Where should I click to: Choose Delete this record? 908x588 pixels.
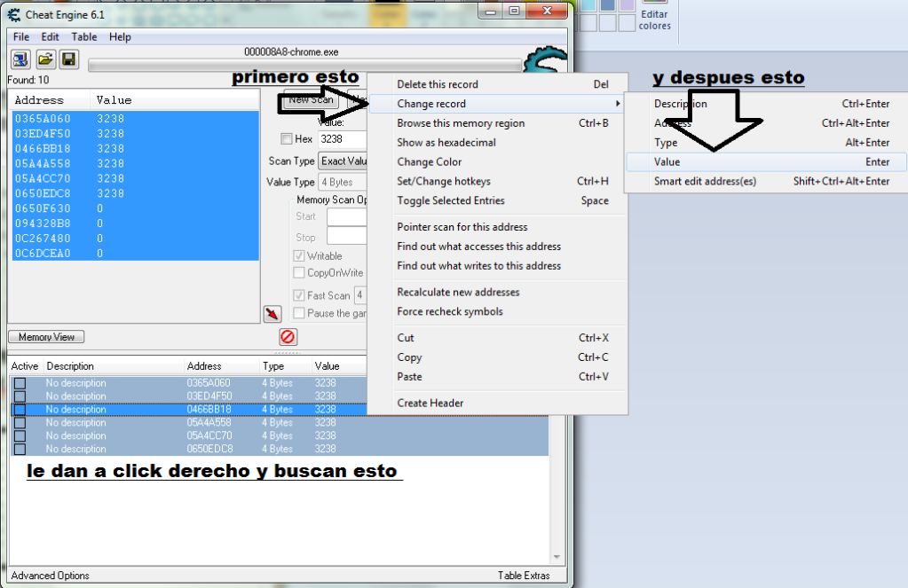point(497,84)
